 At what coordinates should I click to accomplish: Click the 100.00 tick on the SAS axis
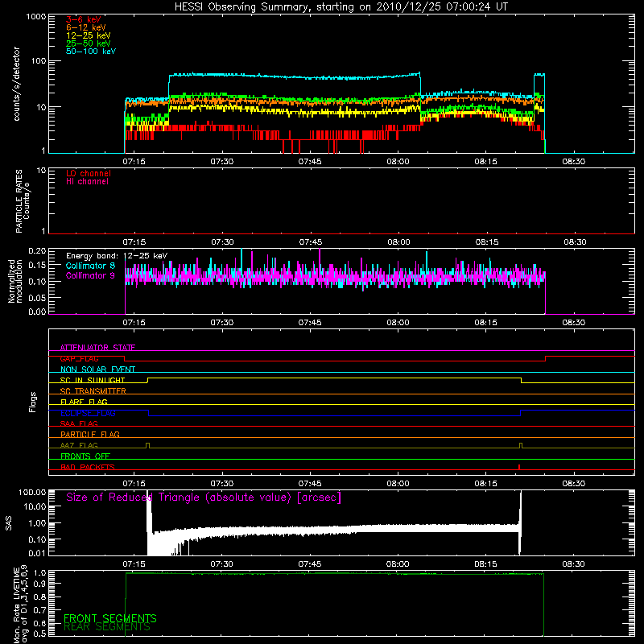(x=32, y=493)
